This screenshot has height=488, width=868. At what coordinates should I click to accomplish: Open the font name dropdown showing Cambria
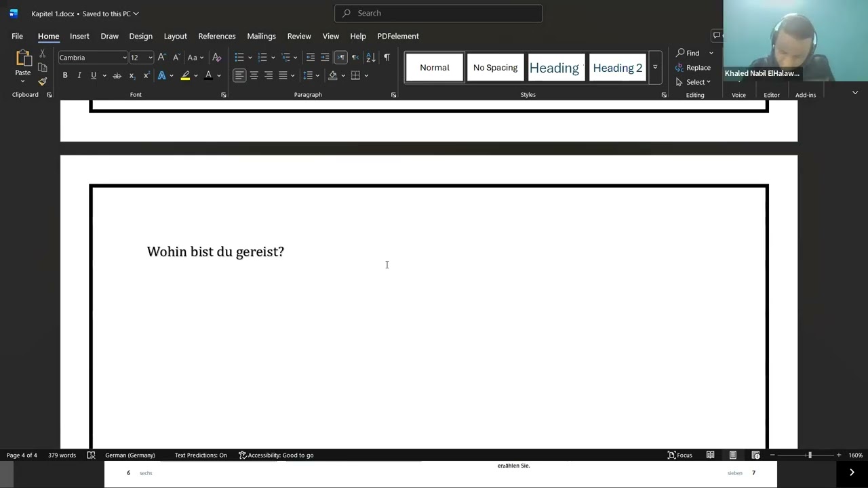click(125, 58)
